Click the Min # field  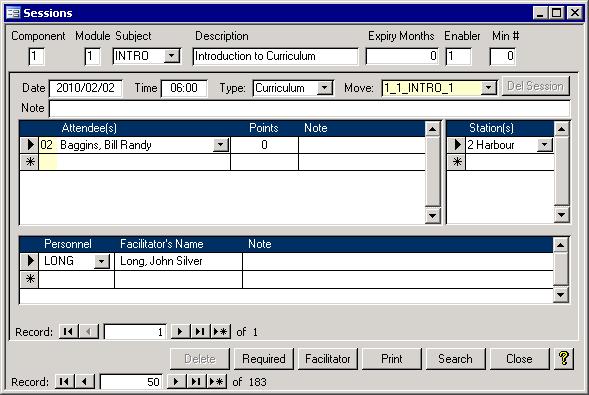click(503, 56)
